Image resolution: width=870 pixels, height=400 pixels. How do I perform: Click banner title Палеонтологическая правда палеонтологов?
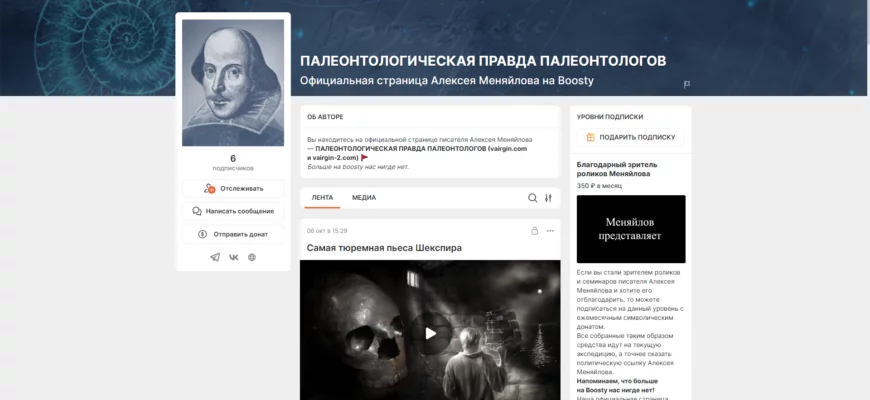coord(483,61)
